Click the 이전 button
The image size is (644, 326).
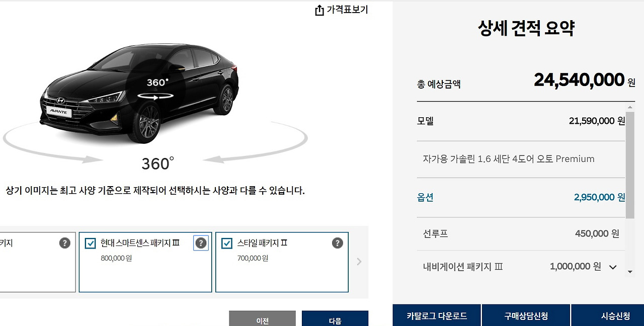262,319
